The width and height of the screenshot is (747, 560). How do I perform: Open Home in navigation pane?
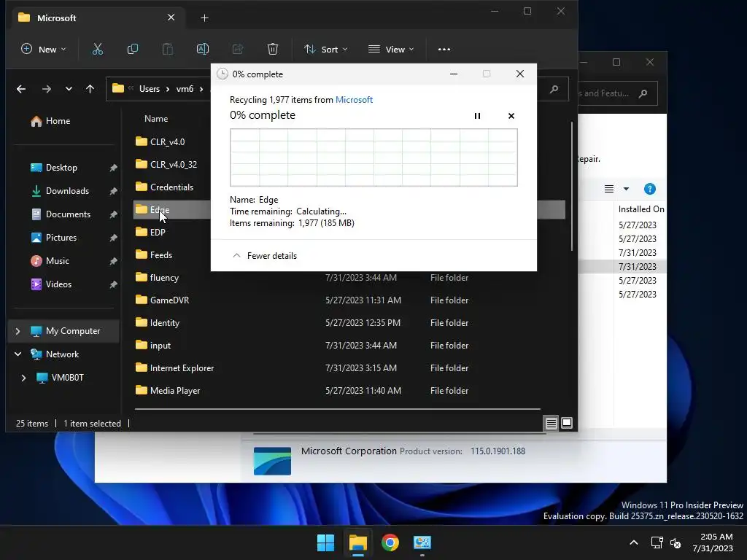pos(50,121)
